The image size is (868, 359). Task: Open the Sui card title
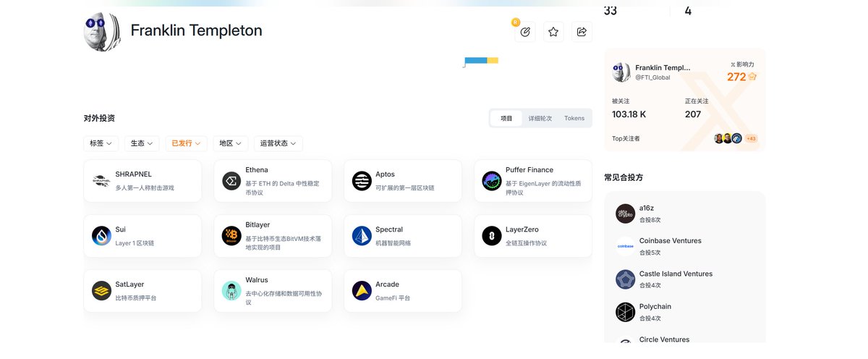click(120, 229)
